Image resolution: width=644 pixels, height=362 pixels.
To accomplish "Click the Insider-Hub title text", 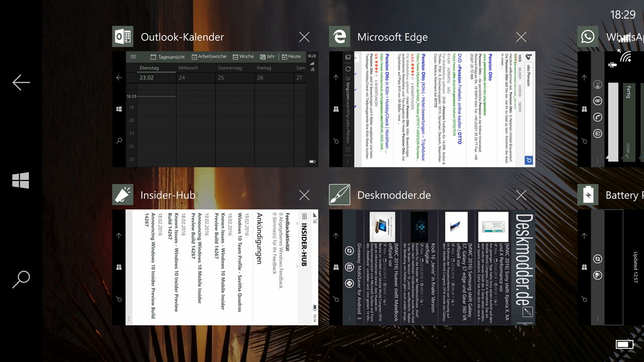I will [168, 195].
